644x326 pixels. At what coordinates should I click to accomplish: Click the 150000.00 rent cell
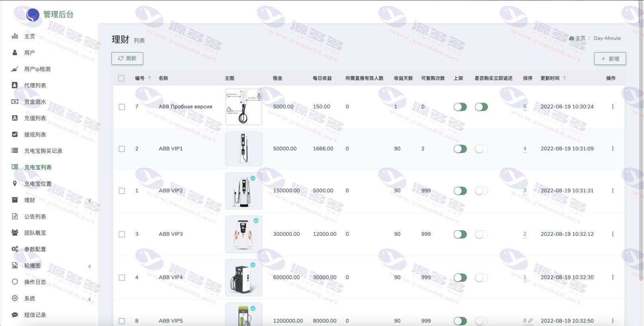pos(286,190)
